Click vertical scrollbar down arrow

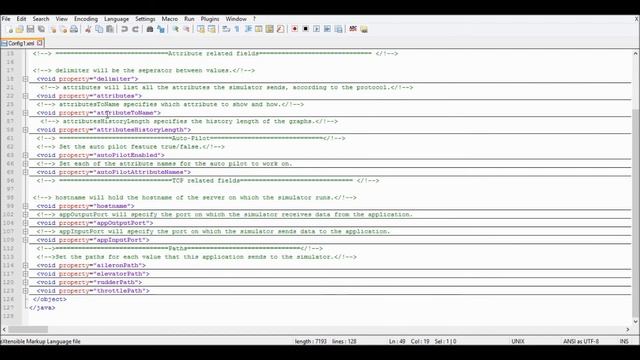(x=636, y=322)
